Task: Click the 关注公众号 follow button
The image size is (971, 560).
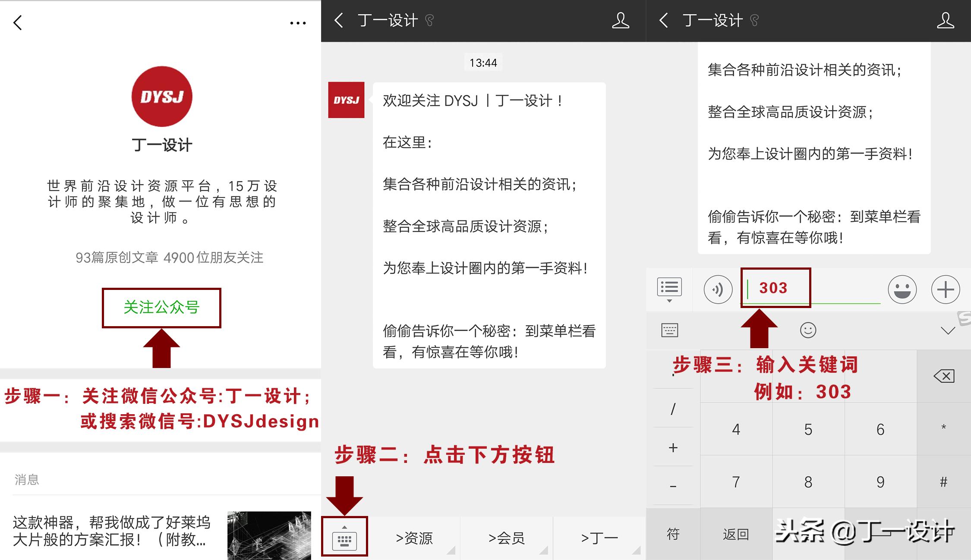Action: point(162,308)
